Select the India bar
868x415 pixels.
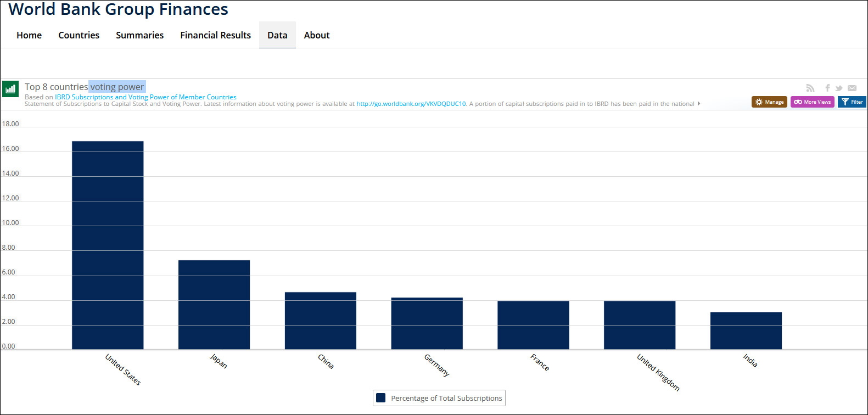pyautogui.click(x=746, y=330)
